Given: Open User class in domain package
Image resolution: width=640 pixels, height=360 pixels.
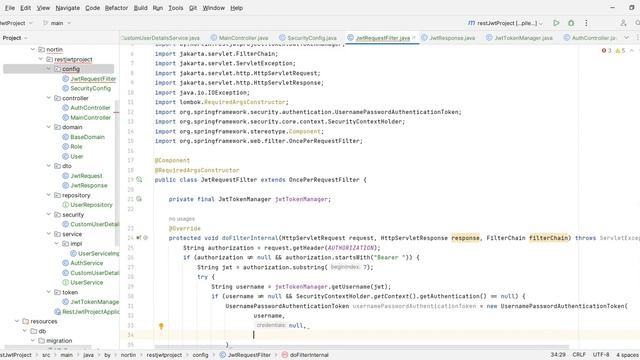Looking at the screenshot, I should [x=76, y=156].
